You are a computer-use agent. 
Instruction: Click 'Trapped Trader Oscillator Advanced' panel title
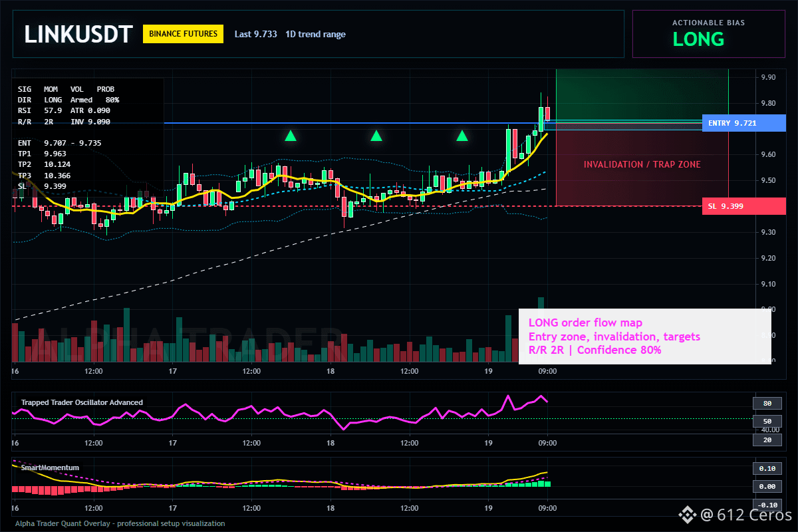[x=82, y=402]
